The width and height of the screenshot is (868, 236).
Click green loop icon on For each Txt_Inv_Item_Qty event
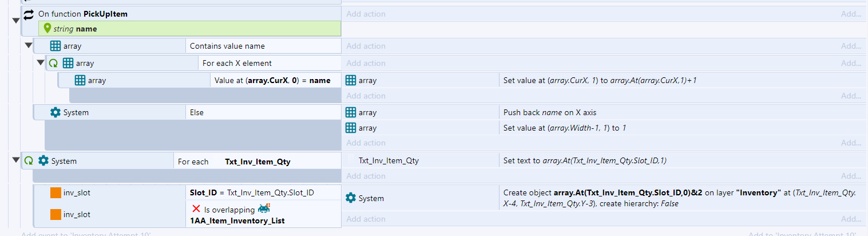pos(28,162)
